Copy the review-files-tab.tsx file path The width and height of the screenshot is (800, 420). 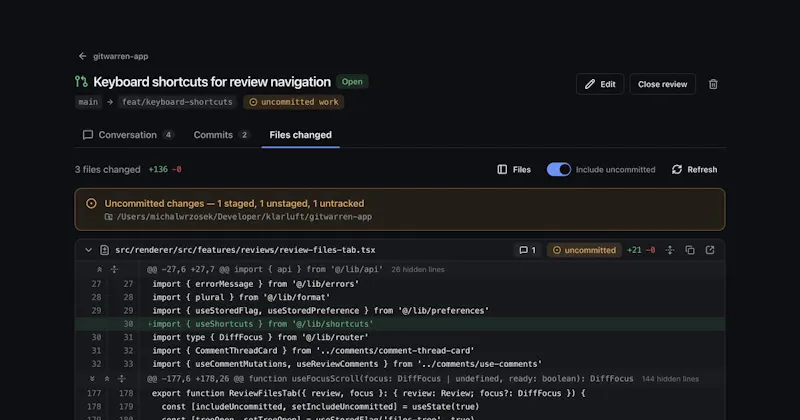(690, 250)
